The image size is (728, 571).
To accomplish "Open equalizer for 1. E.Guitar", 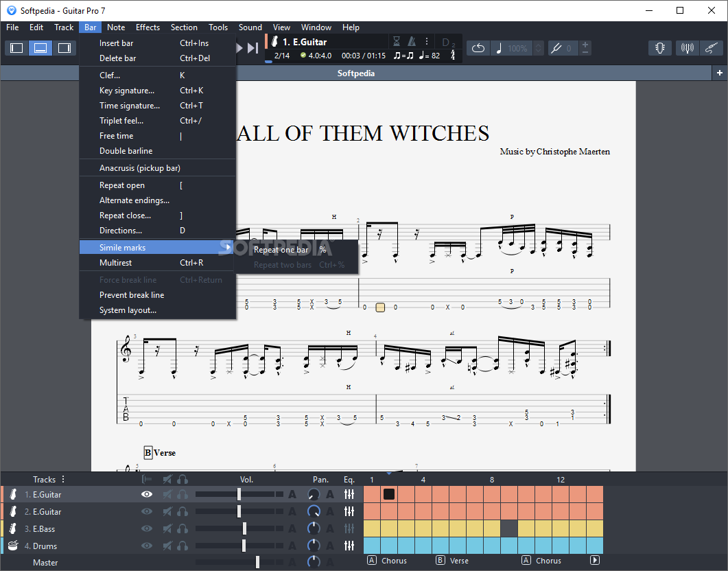I will 349,495.
